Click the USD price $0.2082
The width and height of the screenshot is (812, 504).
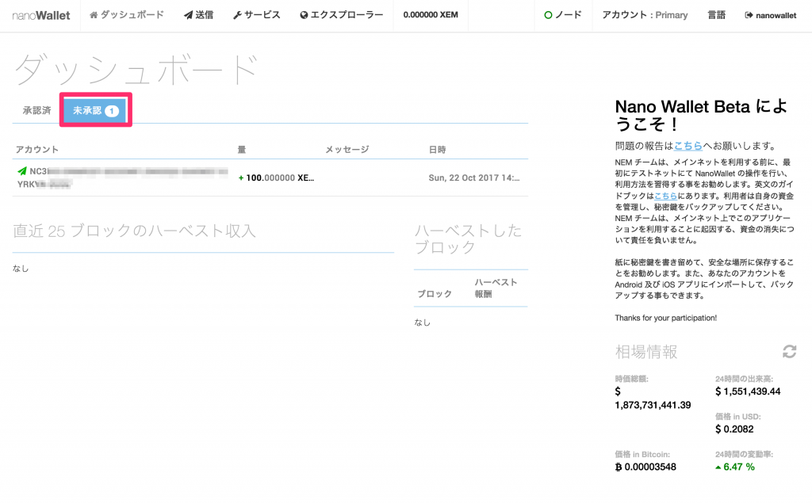click(734, 429)
